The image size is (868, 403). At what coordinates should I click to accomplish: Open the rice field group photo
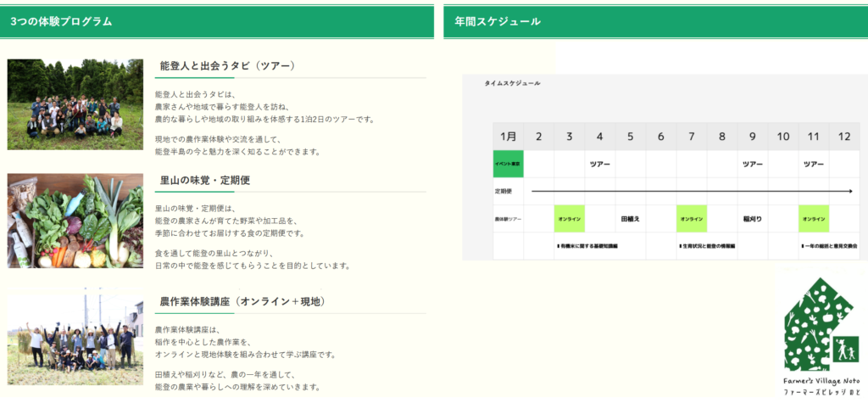[75, 336]
